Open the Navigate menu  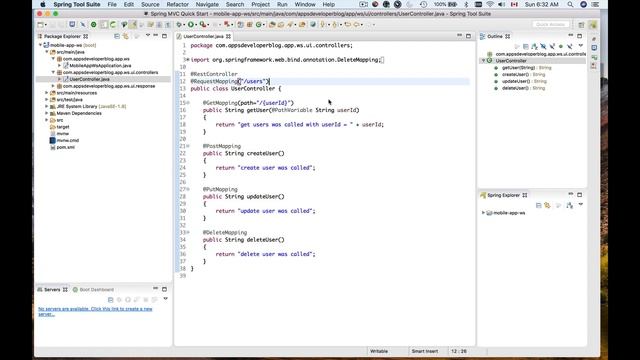tap(207, 4)
